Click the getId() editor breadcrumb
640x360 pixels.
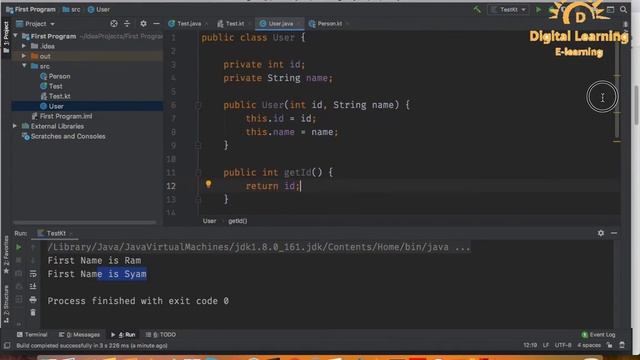pos(238,221)
